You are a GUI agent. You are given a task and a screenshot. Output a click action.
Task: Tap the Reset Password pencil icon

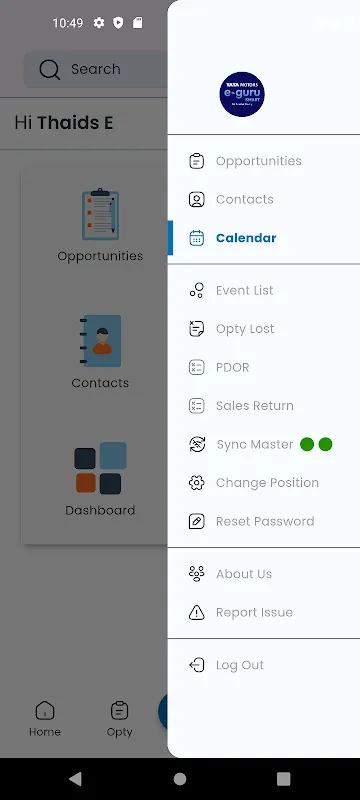point(196,521)
